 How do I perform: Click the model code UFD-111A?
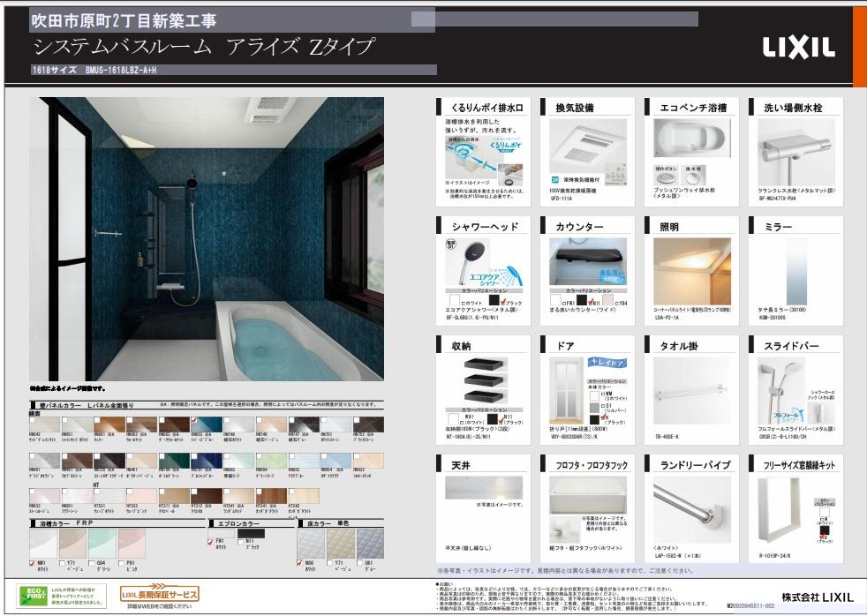point(562,199)
